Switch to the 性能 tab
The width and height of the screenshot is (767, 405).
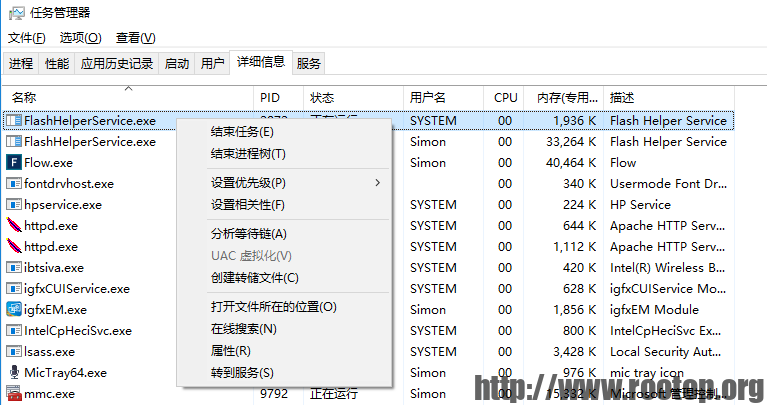(x=57, y=63)
